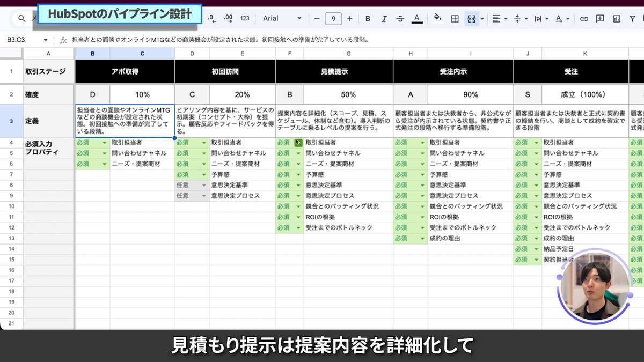644x362 pixels.
Task: Insert a link using the toolbar icon
Action: [584, 18]
